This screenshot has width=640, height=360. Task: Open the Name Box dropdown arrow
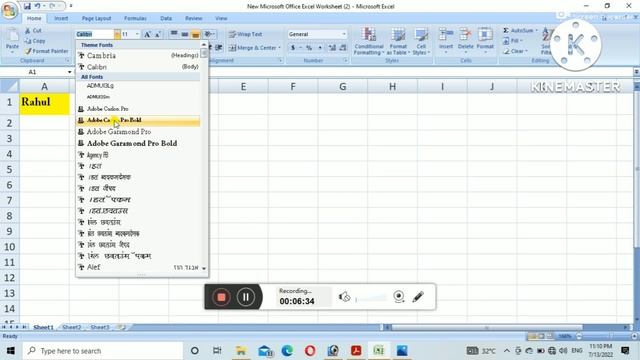click(x=69, y=72)
